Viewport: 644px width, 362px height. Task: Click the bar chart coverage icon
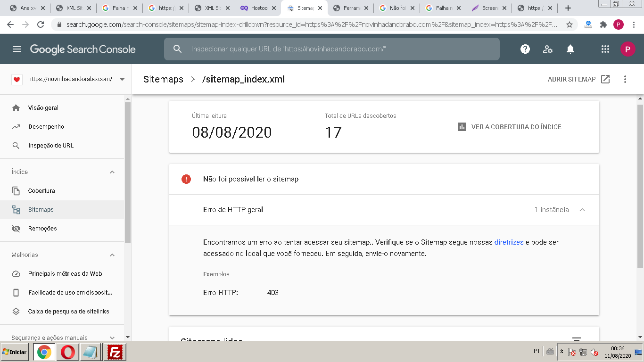click(x=462, y=127)
